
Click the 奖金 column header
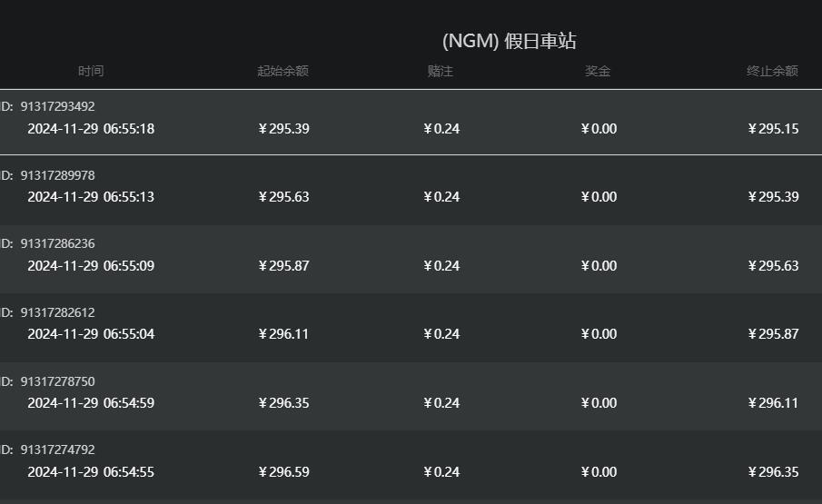coord(598,71)
